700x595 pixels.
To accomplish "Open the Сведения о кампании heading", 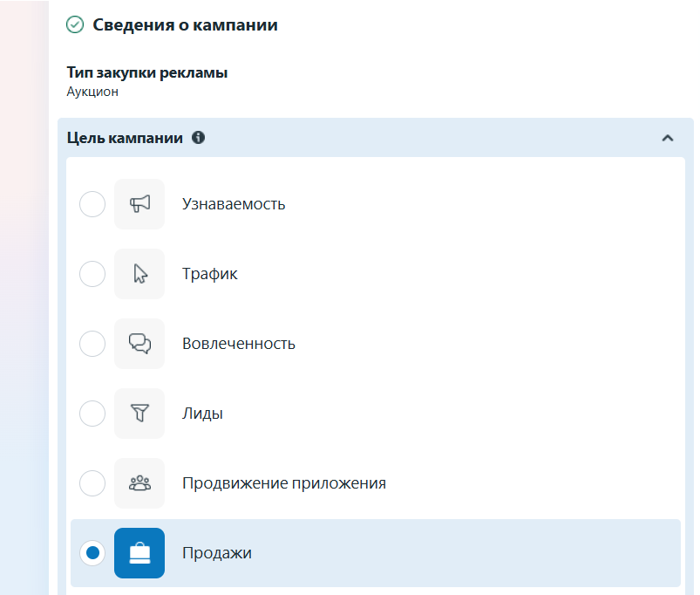I will click(183, 24).
